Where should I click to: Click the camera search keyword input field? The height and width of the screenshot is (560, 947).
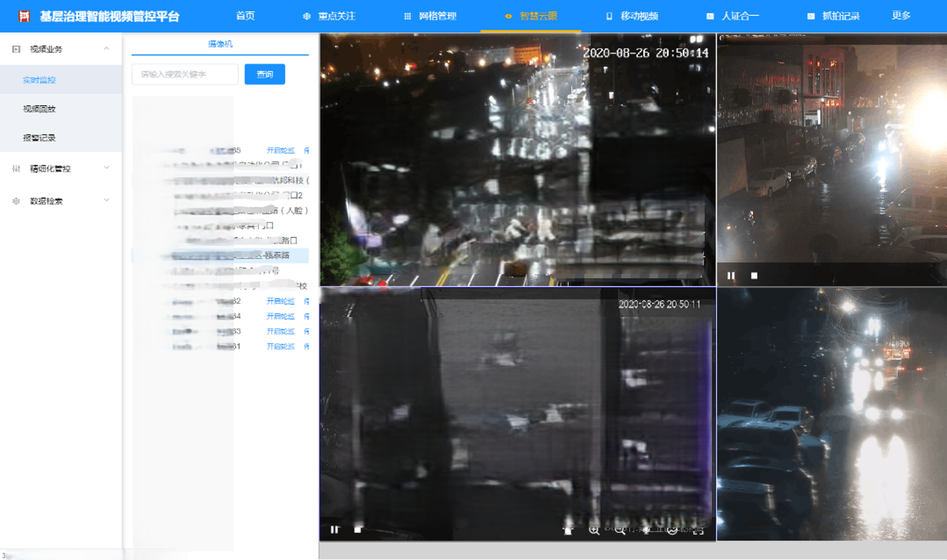coord(185,75)
